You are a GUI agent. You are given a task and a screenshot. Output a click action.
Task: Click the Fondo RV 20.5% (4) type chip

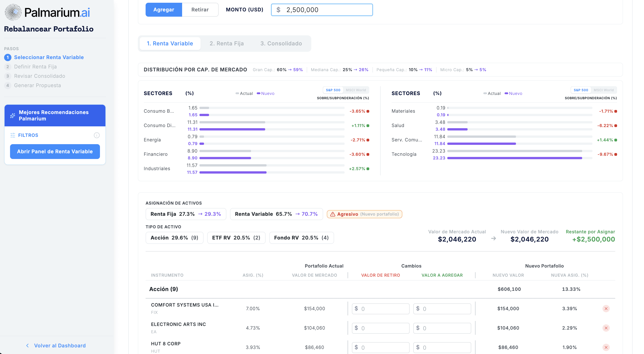(301, 238)
